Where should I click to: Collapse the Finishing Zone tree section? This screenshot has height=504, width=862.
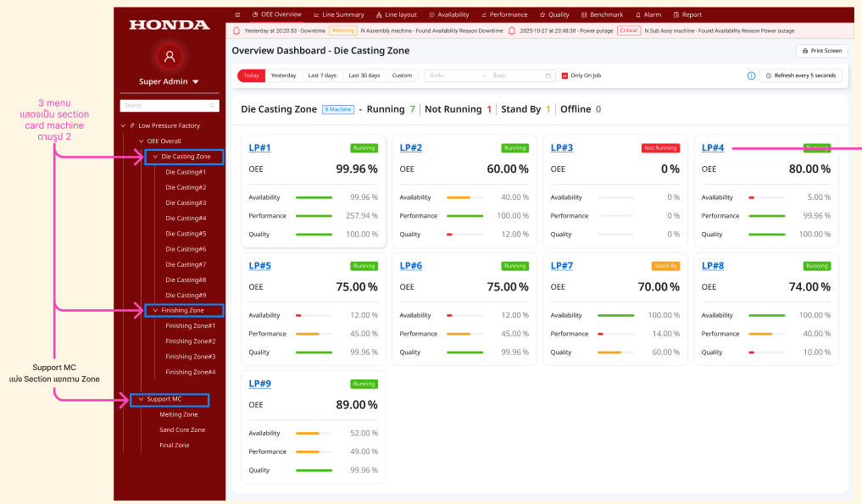click(155, 310)
